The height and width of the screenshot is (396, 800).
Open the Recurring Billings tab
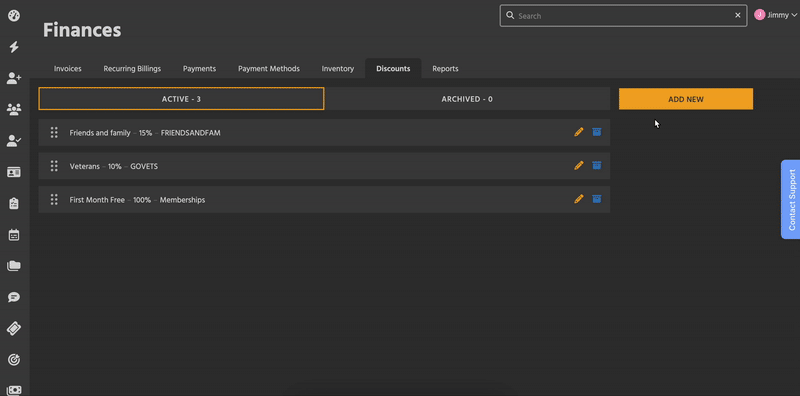coord(132,68)
